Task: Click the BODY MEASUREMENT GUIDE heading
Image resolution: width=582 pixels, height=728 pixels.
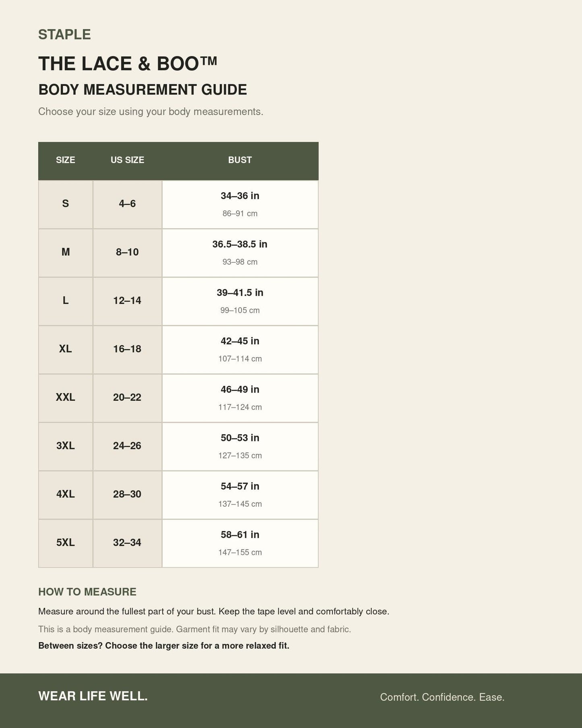Action: [x=143, y=89]
